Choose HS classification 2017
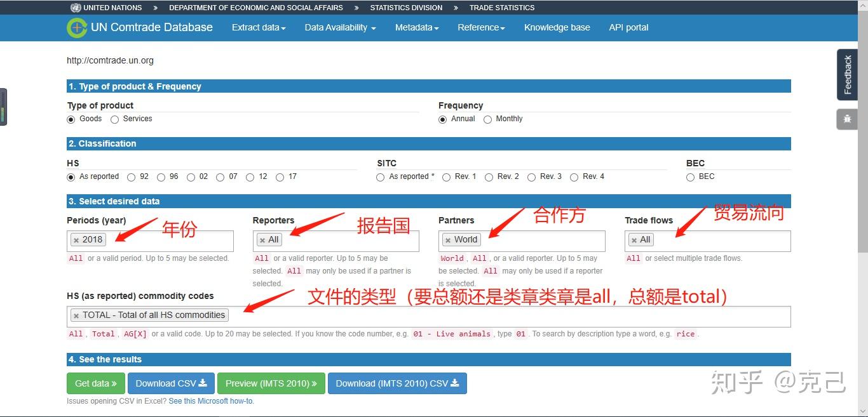This screenshot has height=417, width=868. coord(280,177)
